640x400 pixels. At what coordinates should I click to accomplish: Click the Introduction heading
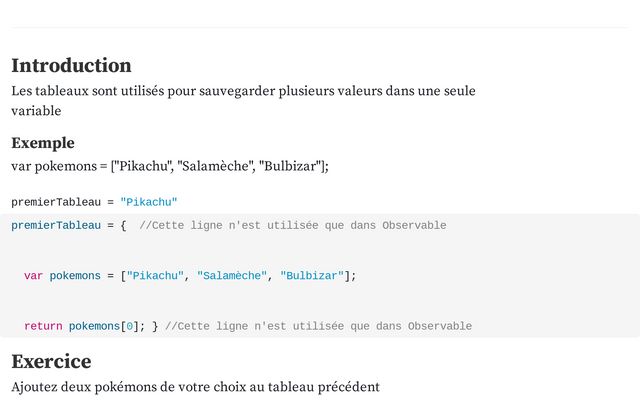click(x=71, y=66)
